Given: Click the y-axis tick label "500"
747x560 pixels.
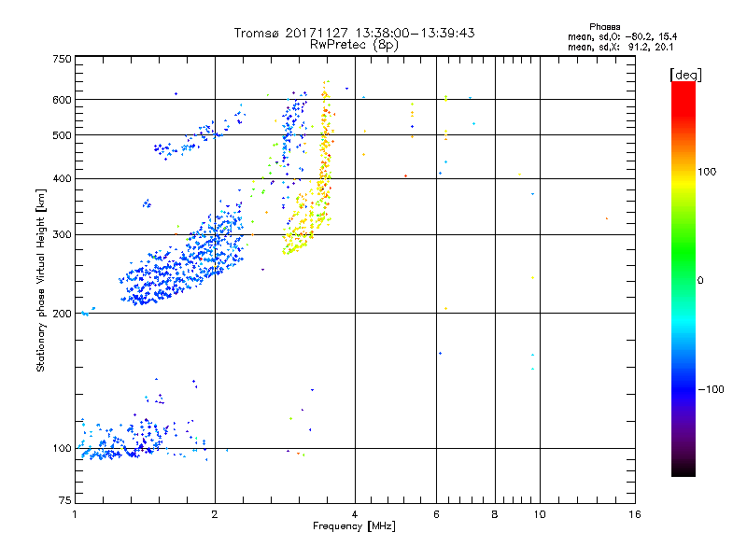Looking at the screenshot, I should [62, 135].
